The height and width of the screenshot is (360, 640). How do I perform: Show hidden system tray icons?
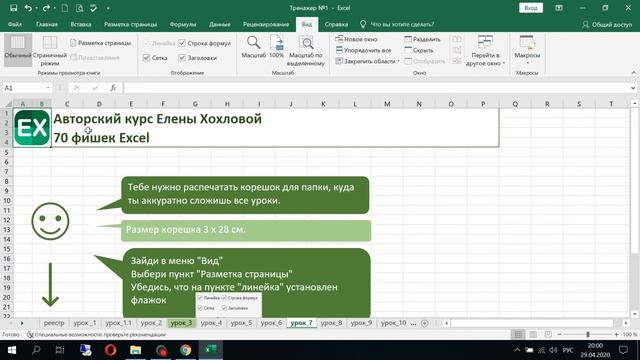click(517, 350)
